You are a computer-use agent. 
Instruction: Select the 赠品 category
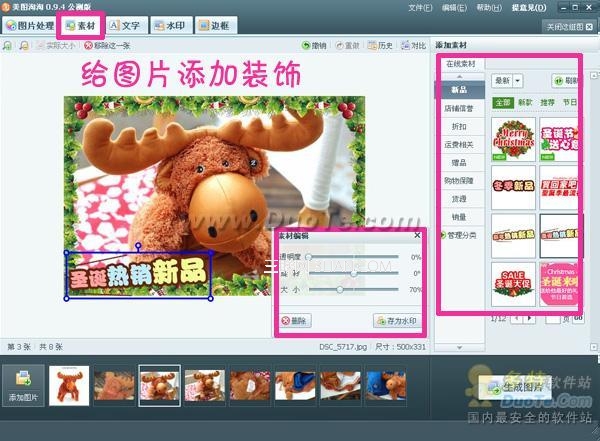(x=459, y=163)
